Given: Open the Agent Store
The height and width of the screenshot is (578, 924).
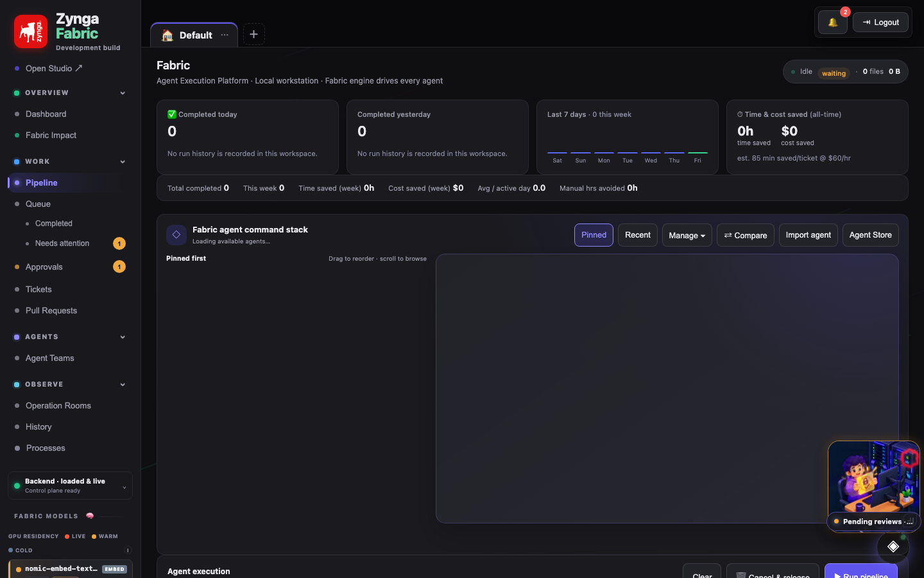Looking at the screenshot, I should pyautogui.click(x=871, y=235).
